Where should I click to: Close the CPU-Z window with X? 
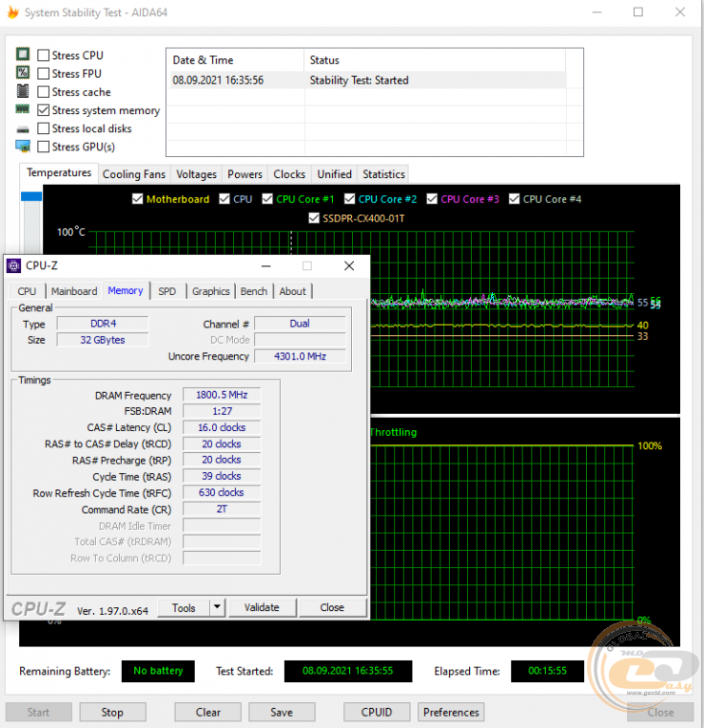[349, 266]
